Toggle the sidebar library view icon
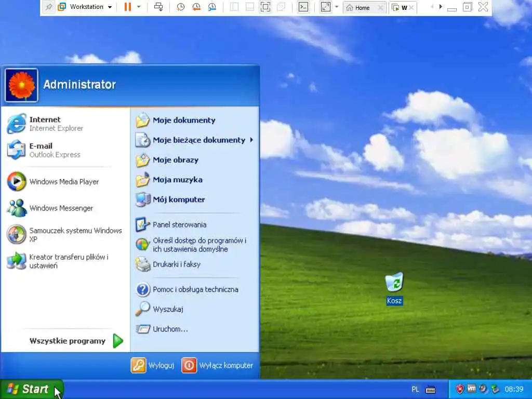The image size is (532, 399). point(234,7)
